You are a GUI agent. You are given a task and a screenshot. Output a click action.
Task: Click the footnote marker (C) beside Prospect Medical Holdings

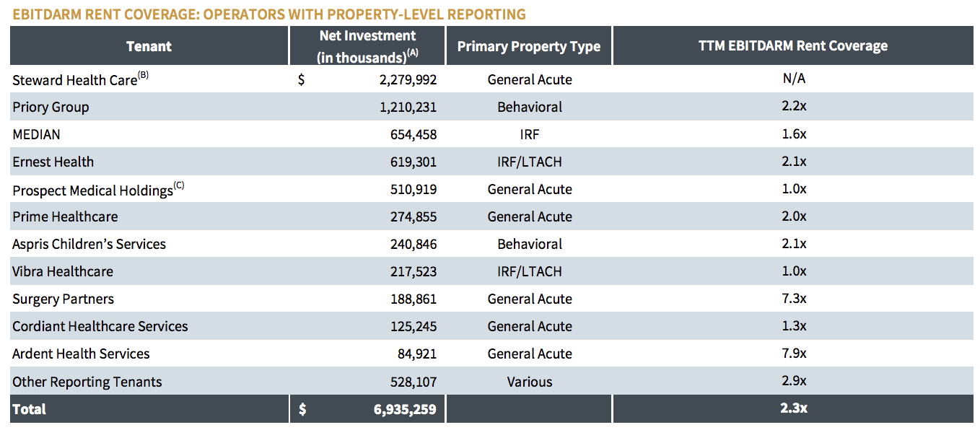180,184
